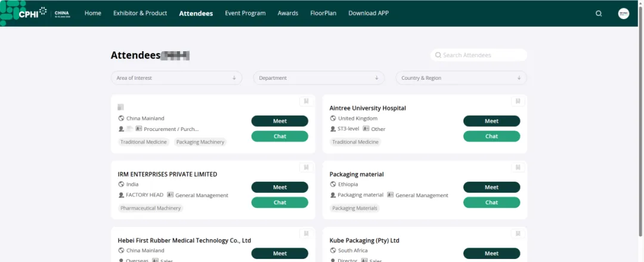Open the Event Program menu item
This screenshot has height=262, width=644.
pos(245,13)
